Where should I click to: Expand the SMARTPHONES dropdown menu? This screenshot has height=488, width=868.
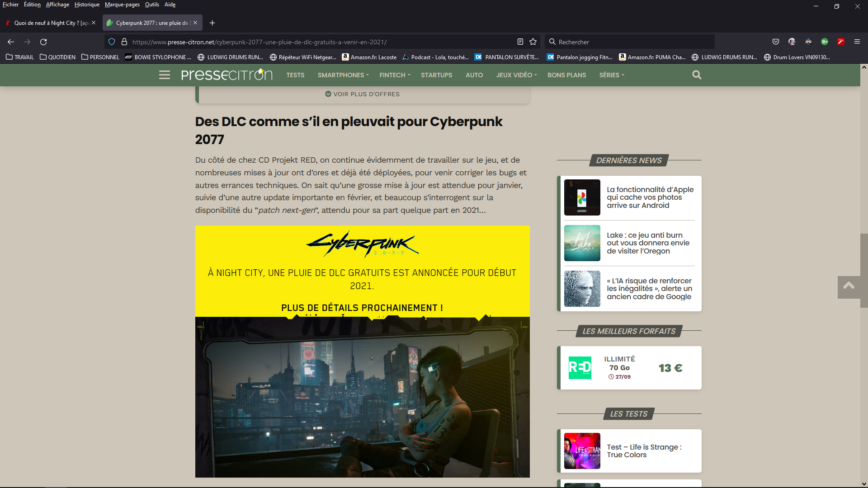click(x=343, y=75)
